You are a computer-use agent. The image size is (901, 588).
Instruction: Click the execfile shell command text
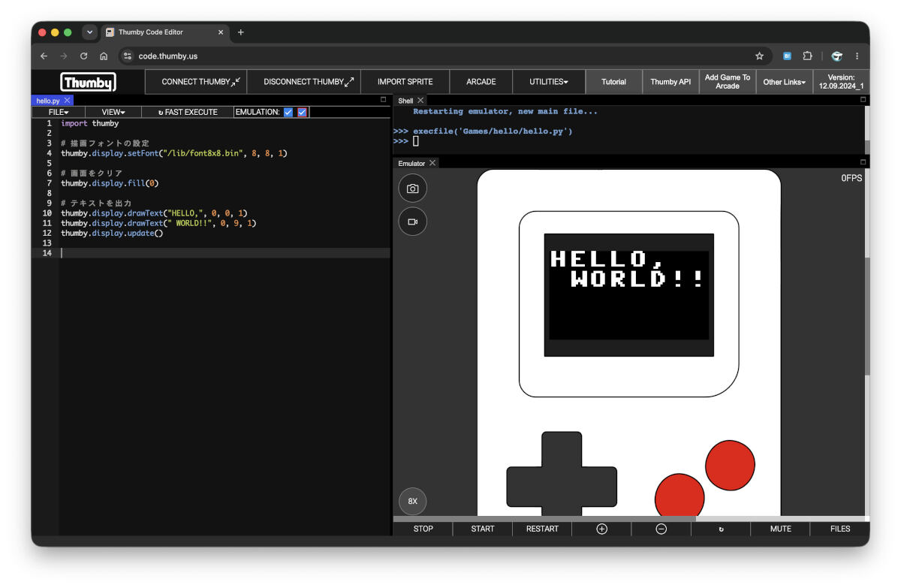pos(493,131)
